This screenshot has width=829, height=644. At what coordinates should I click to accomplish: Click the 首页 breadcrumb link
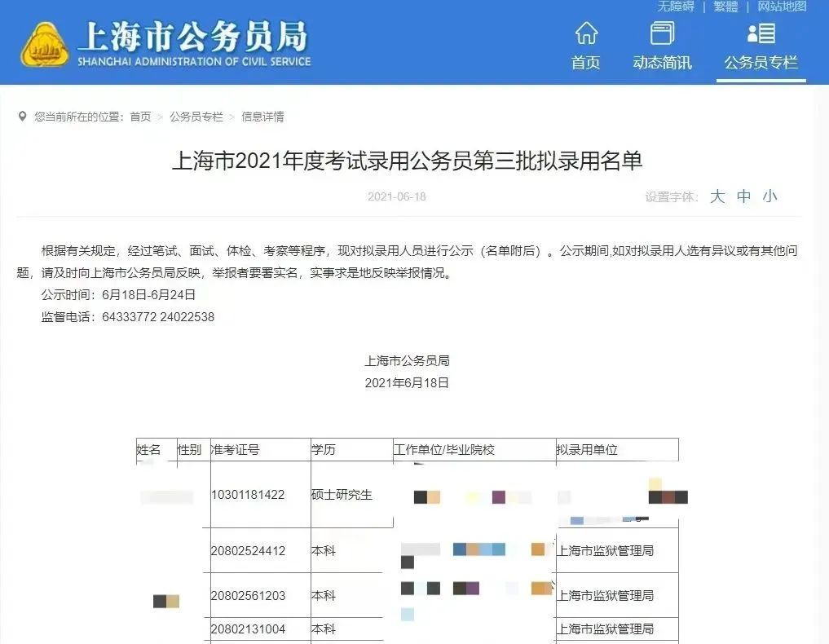pyautogui.click(x=141, y=117)
